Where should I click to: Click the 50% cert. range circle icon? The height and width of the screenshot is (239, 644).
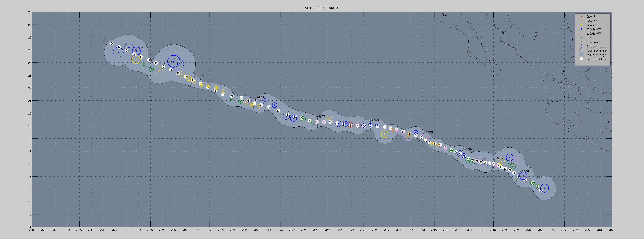point(581,46)
